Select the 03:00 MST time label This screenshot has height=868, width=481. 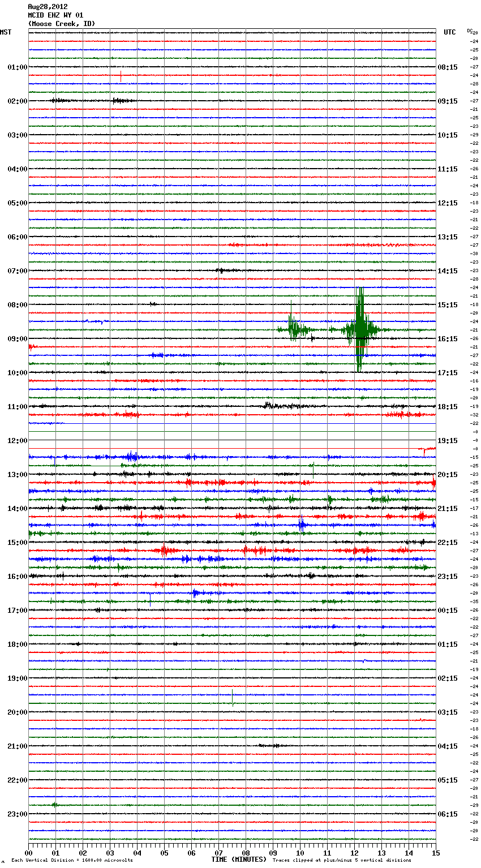click(x=18, y=135)
